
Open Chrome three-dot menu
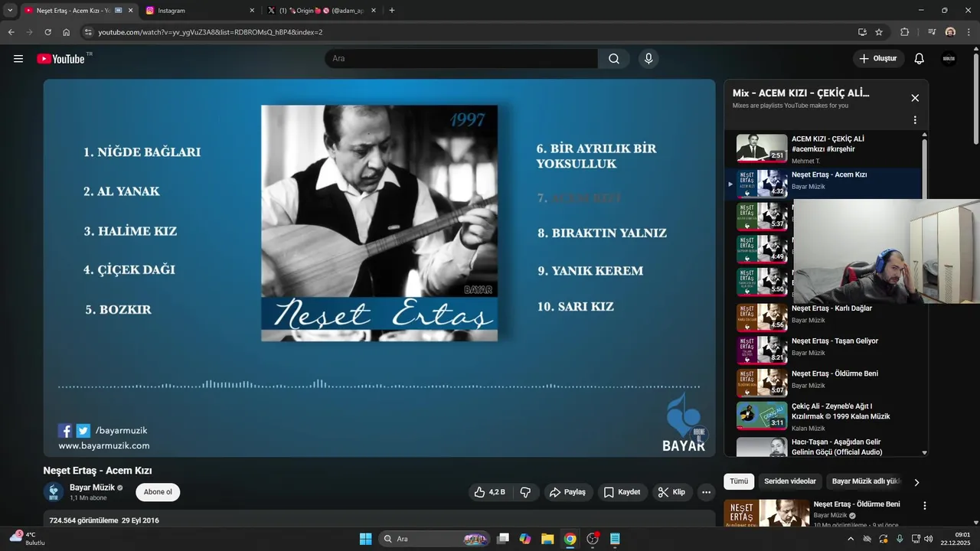tap(969, 32)
